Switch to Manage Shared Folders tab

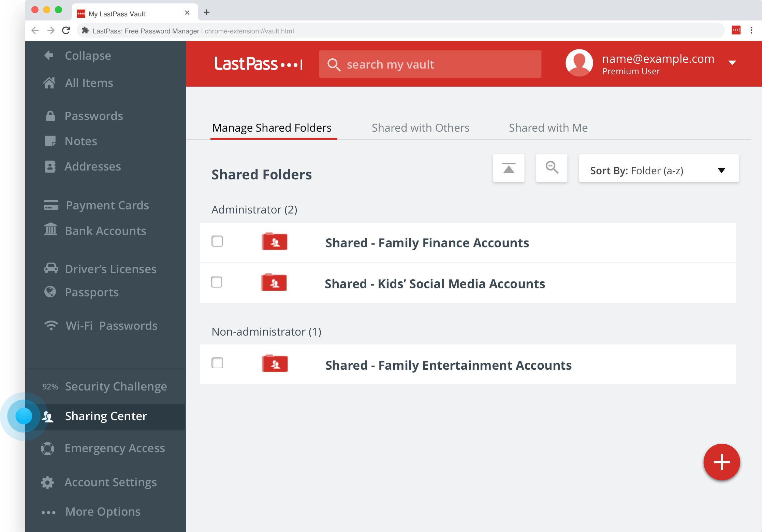272,128
